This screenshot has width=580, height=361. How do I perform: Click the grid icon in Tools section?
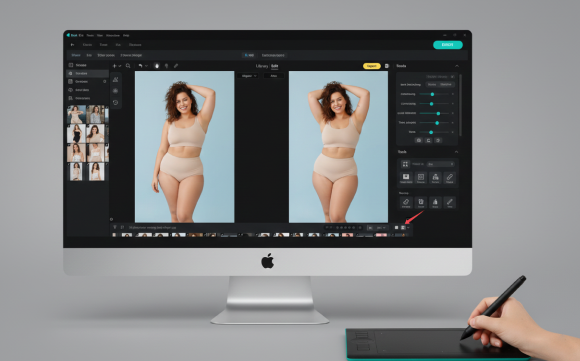405,164
